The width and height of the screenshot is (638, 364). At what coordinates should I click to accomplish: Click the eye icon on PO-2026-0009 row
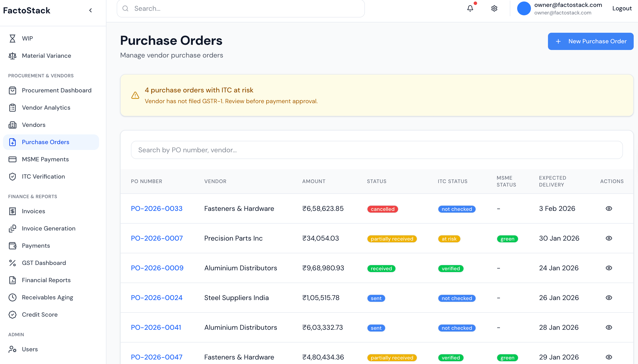pyautogui.click(x=609, y=268)
